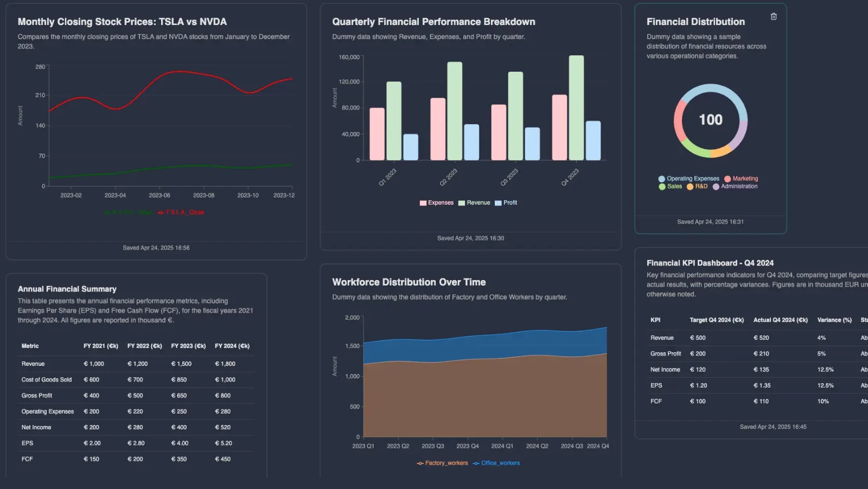Toggle the NVDA_Close legend series
The image size is (868, 489).
[129, 212]
